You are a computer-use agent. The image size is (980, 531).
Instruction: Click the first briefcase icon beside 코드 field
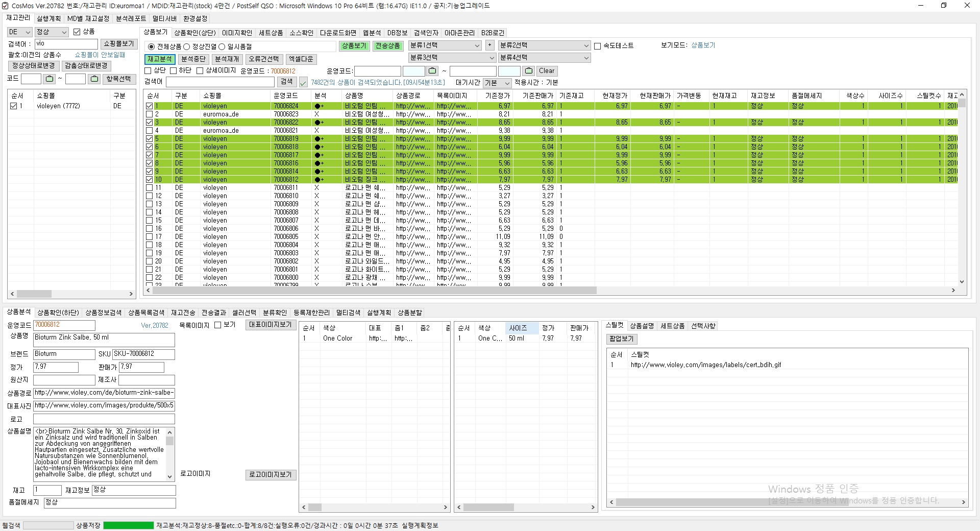point(49,79)
